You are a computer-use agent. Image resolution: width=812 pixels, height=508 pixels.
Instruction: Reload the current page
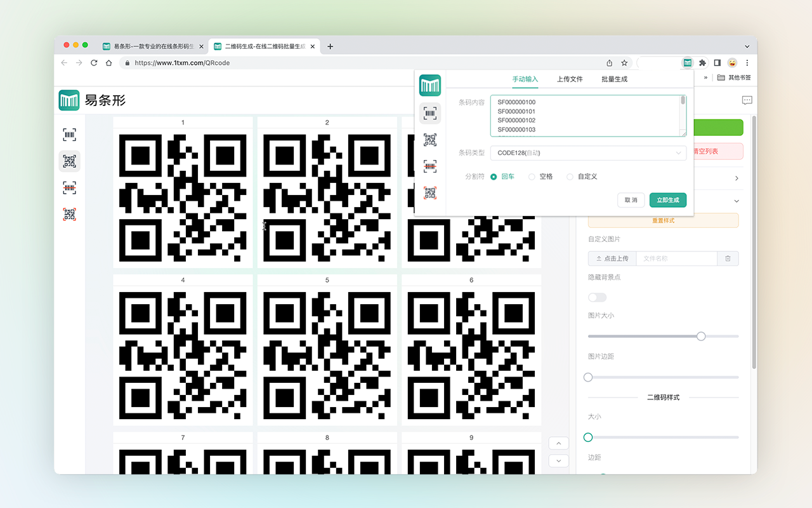point(94,63)
